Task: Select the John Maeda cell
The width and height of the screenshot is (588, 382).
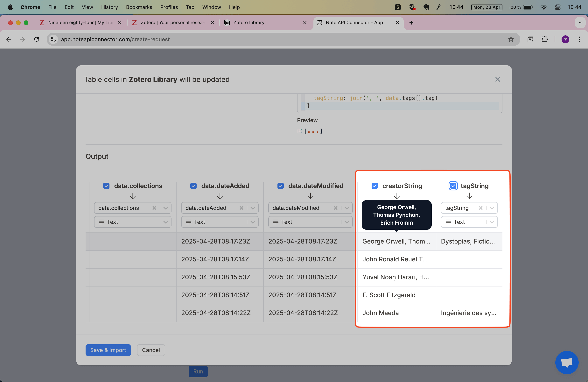Action: [396, 313]
